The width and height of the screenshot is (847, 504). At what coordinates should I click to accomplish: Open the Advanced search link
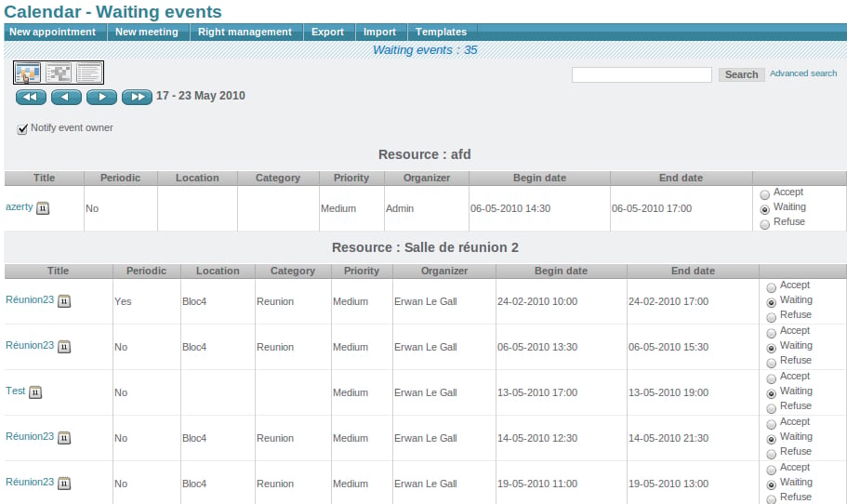coord(803,73)
